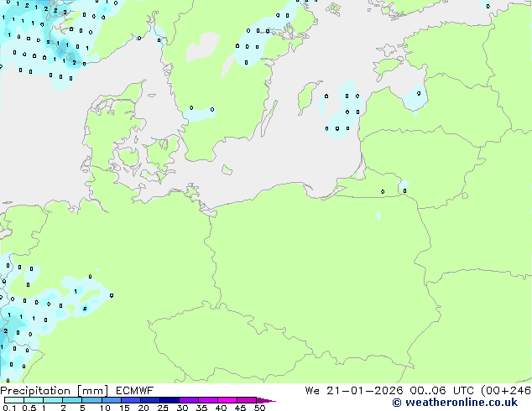Choose the 2 to 5 mm legend color
532x411 pixels.
[x=72, y=400]
